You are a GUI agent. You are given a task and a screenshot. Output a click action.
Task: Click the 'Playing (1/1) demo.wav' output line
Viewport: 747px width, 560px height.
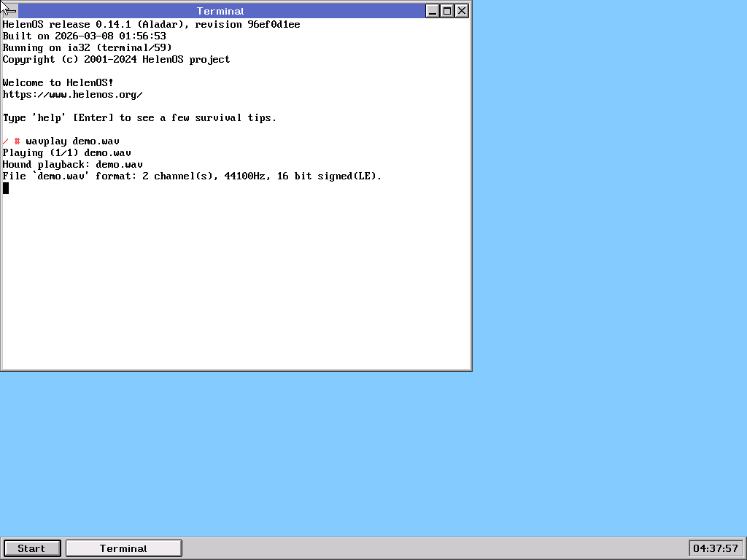[x=66, y=153]
